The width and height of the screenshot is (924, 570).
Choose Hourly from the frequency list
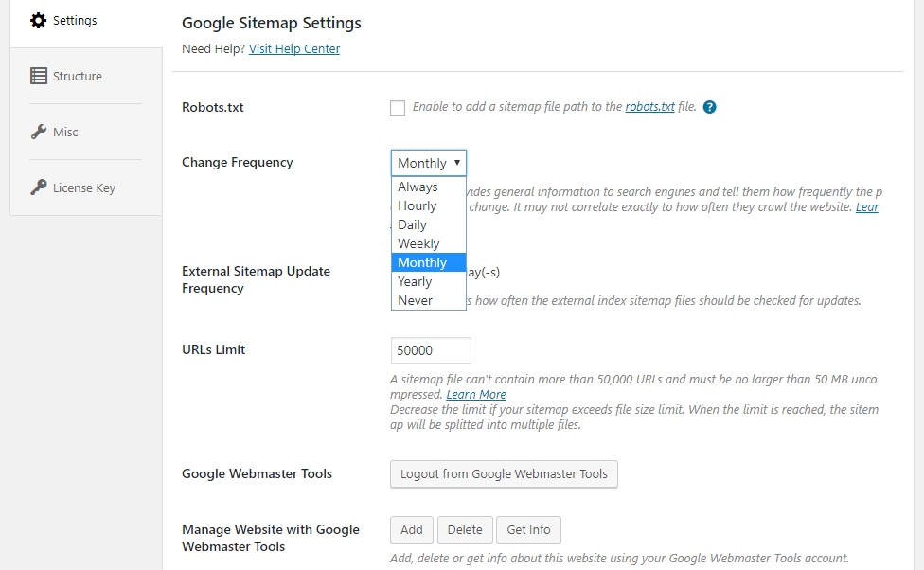(x=429, y=205)
